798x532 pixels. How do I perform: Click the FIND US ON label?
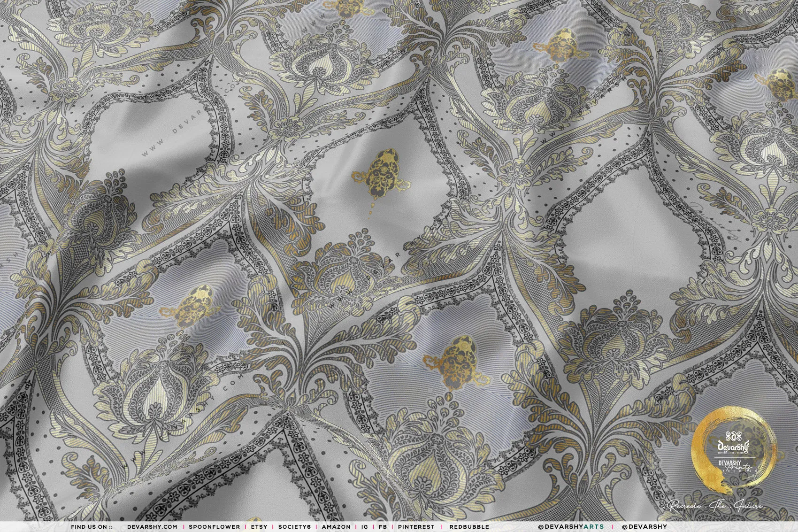[x=92, y=527]
